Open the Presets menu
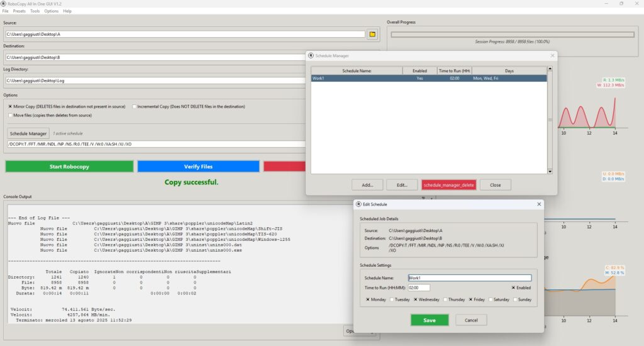 pos(19,11)
